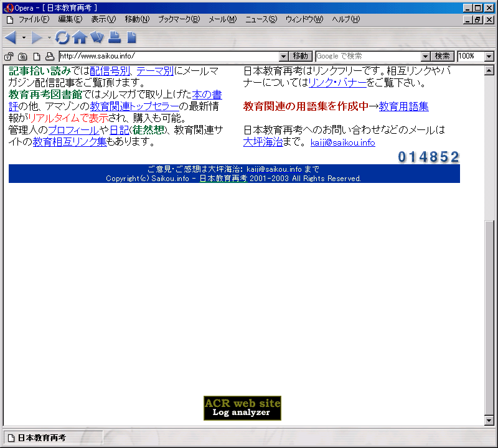The image size is (498, 448).
Task: Expand the address bar URL dropdown
Action: coord(284,57)
